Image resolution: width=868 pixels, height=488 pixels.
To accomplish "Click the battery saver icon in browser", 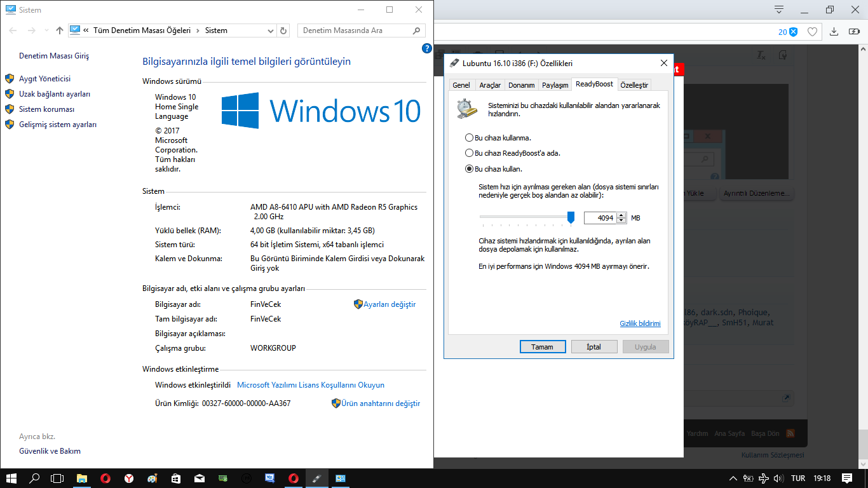I will [854, 32].
